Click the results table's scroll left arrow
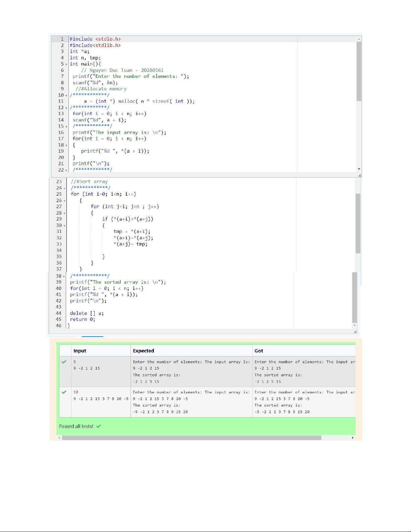Viewport: 411px width, 532px height. pos(60,438)
